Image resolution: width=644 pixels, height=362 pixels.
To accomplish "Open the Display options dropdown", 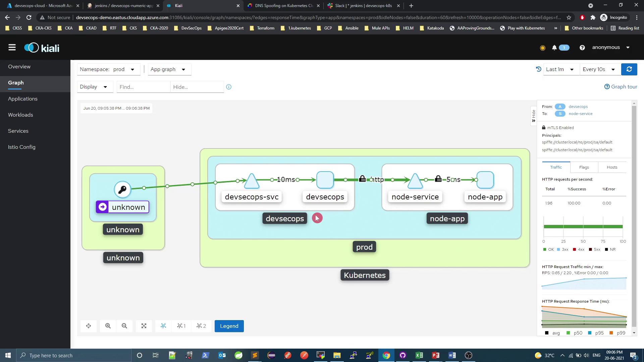I will coord(94,87).
